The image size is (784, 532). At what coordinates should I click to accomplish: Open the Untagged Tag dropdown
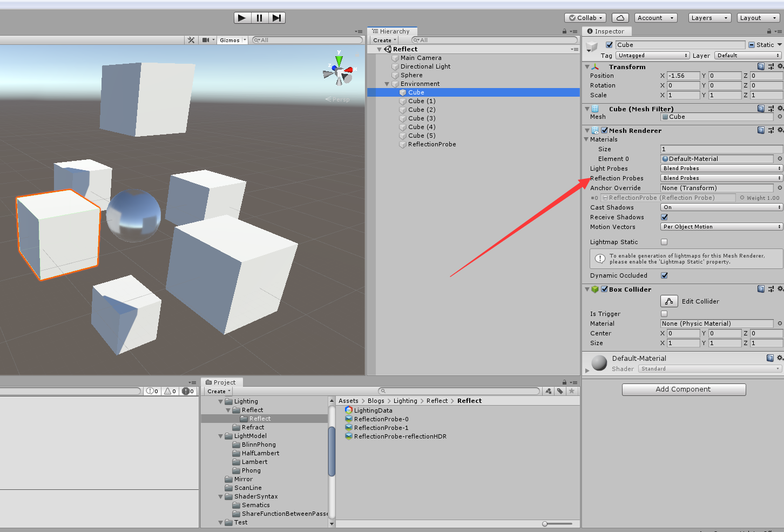652,55
